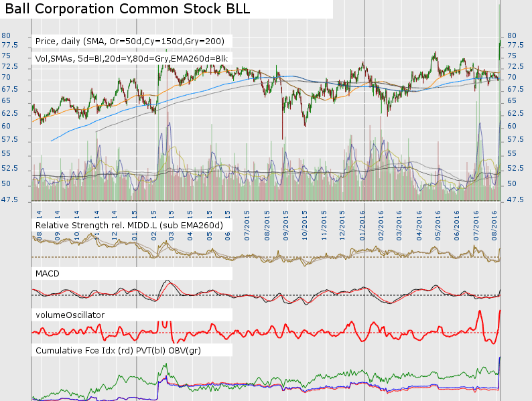Click the 05/2016 date axis label

coord(438,226)
